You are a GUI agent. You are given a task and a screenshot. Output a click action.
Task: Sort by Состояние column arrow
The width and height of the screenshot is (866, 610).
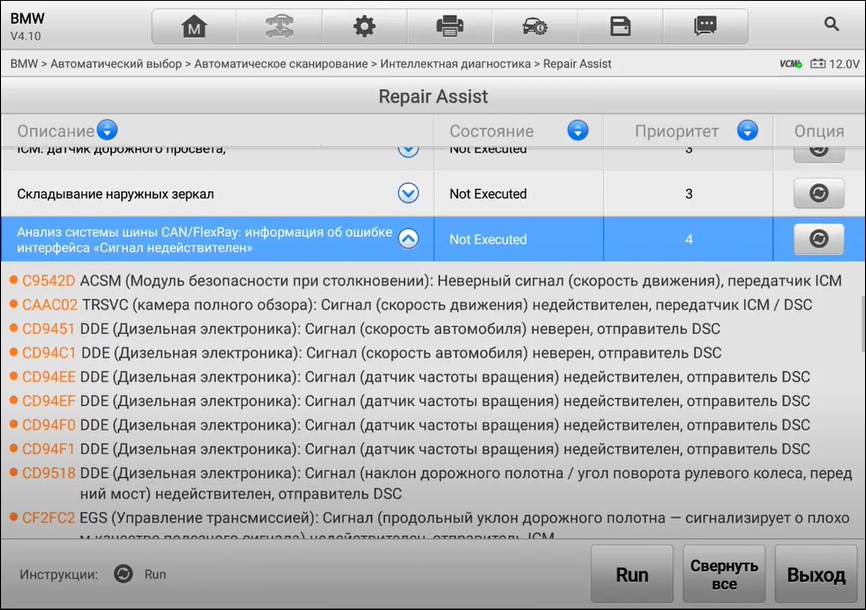click(x=578, y=130)
